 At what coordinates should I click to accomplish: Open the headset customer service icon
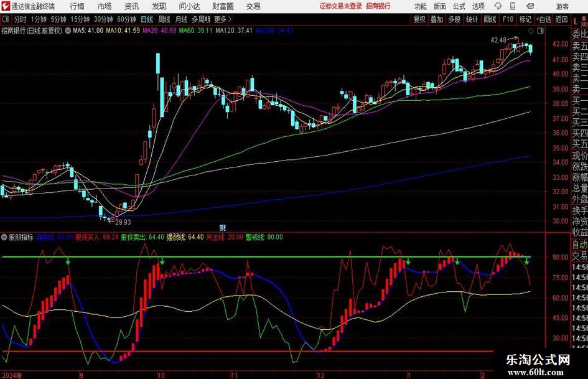tap(498, 6)
